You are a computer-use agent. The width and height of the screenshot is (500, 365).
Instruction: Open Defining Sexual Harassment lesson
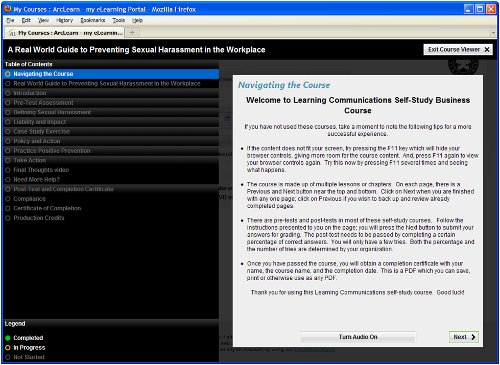[111, 112]
